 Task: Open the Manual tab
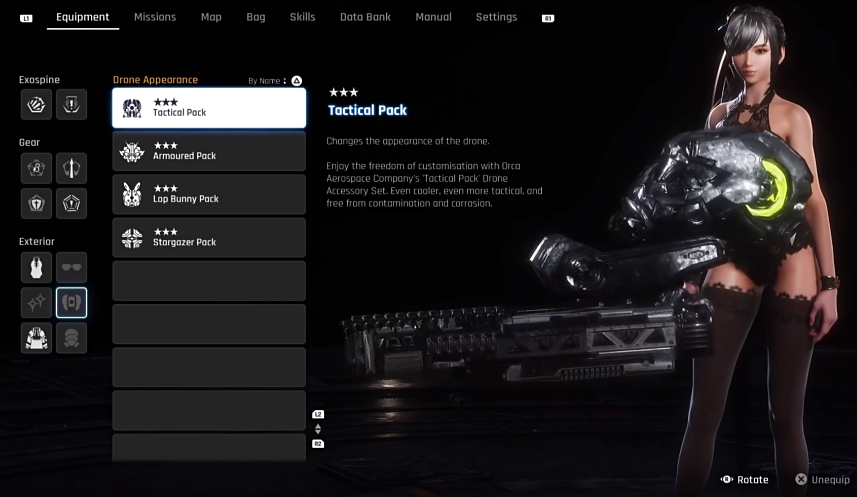(x=433, y=17)
